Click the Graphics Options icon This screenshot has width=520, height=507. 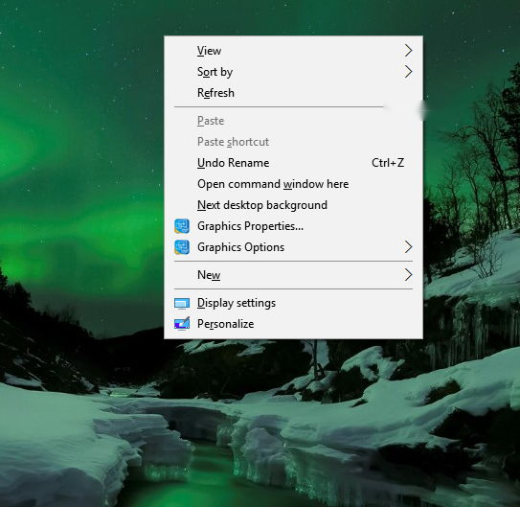click(182, 247)
